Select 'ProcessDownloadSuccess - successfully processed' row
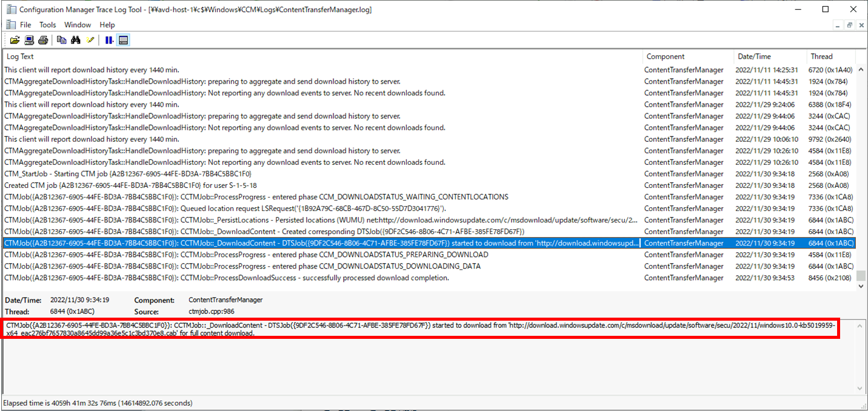 [429, 278]
